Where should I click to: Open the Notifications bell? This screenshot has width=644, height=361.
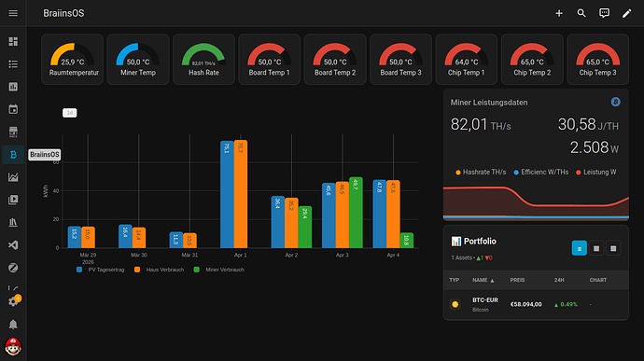click(x=13, y=325)
